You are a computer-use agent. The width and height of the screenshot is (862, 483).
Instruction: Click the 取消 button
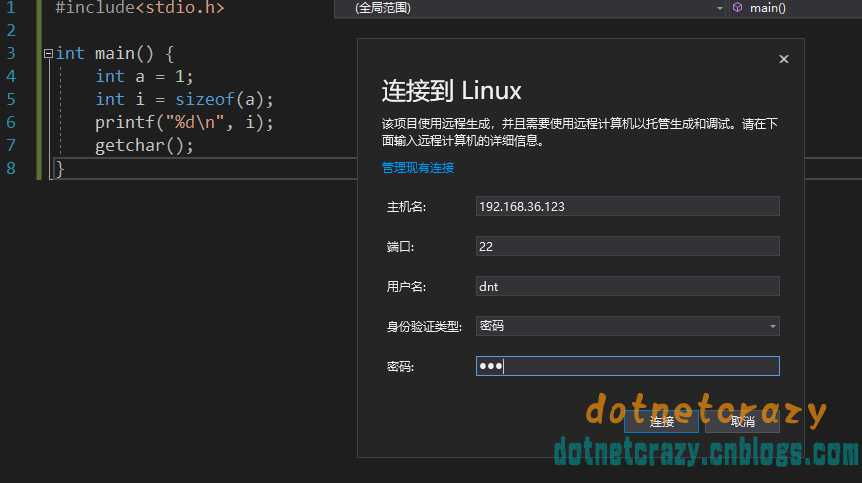pos(742,421)
